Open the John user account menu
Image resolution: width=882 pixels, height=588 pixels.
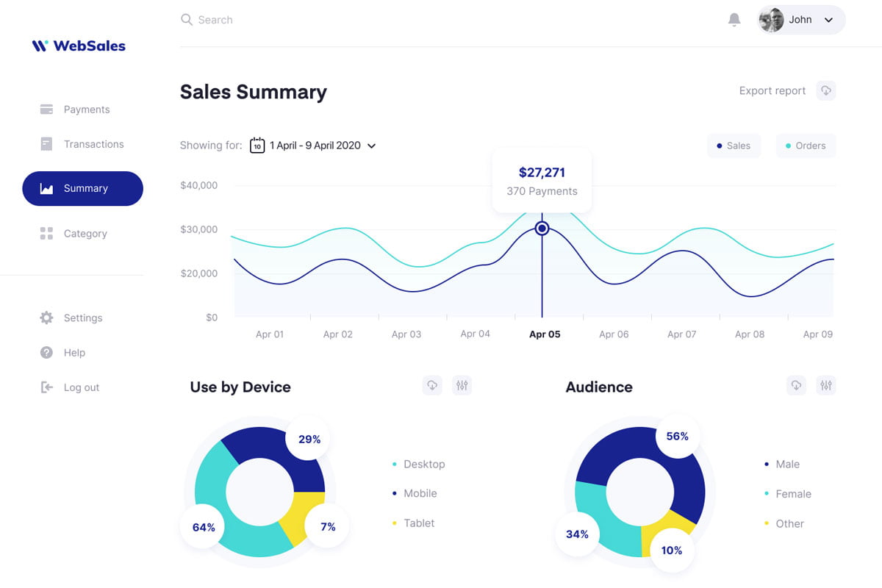pyautogui.click(x=801, y=20)
